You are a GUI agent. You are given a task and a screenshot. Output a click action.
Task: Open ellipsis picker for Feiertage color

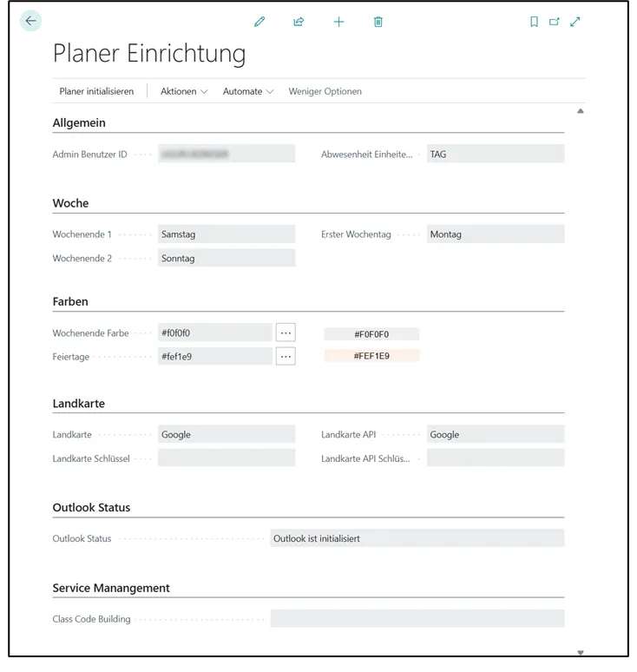(x=286, y=356)
